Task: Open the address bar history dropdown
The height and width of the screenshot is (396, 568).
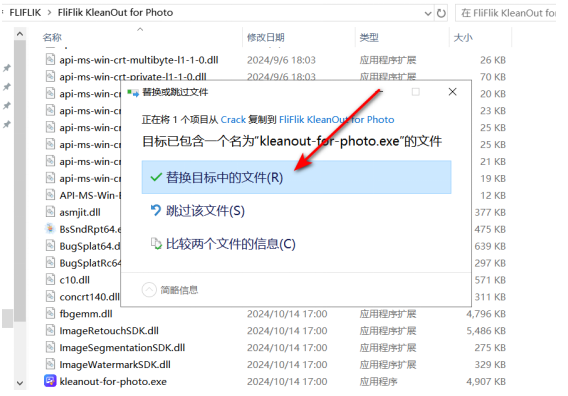Action: 428,14
